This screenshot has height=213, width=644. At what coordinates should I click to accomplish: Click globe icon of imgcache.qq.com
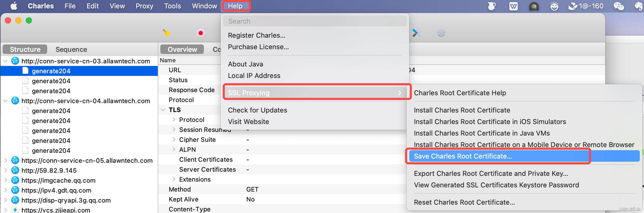click(x=15, y=180)
